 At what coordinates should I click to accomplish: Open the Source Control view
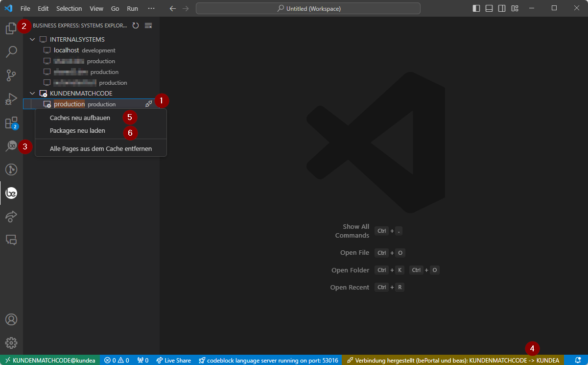coord(11,75)
